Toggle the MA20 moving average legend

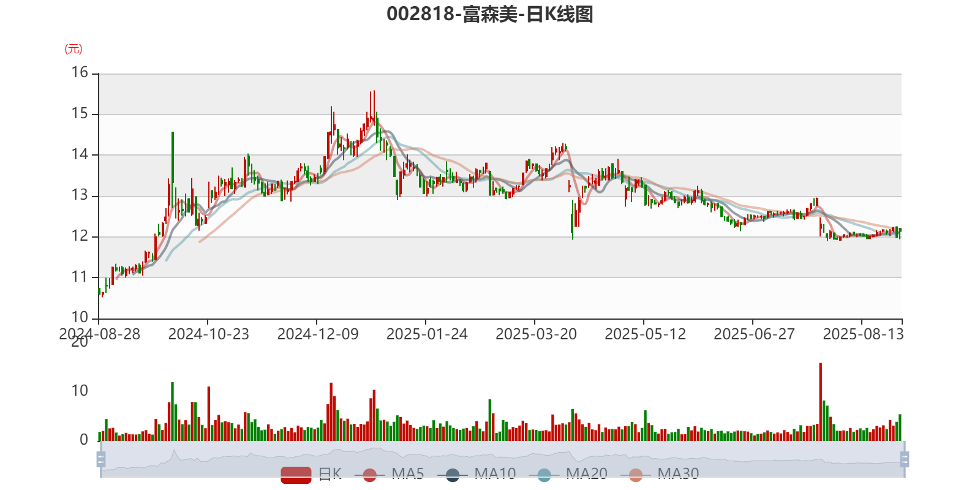tap(568, 474)
